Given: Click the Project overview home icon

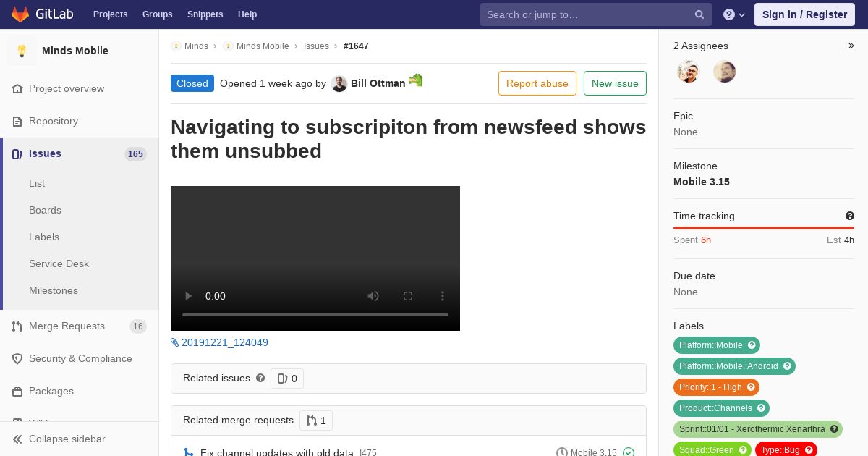Looking at the screenshot, I should click(x=17, y=88).
